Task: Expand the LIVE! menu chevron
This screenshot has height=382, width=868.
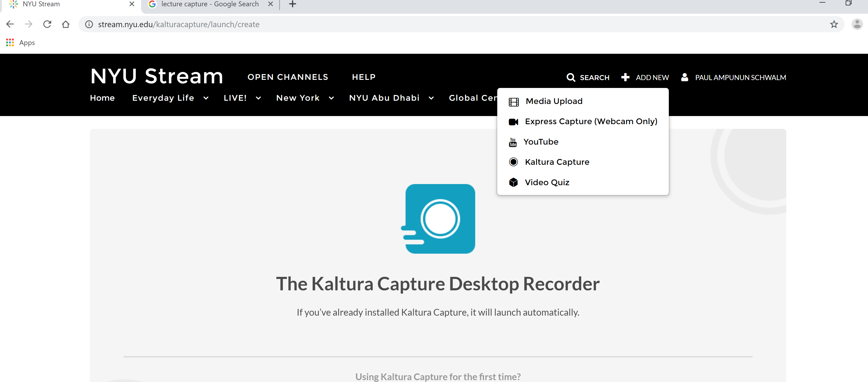Action: coord(258,98)
